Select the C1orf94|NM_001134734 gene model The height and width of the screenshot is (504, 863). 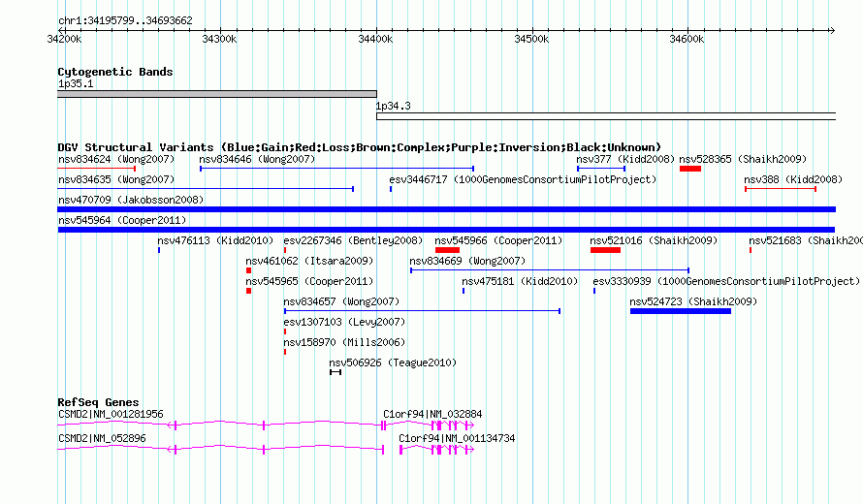(x=436, y=450)
